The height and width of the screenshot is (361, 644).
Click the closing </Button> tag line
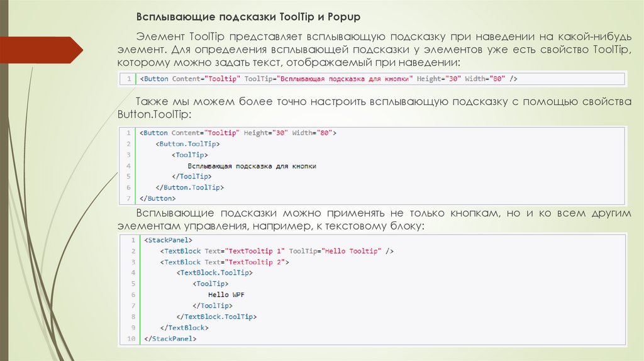point(156,198)
